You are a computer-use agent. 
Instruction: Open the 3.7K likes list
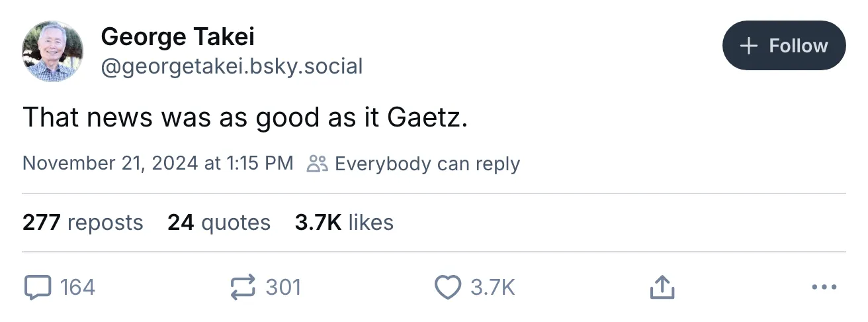[x=344, y=223]
